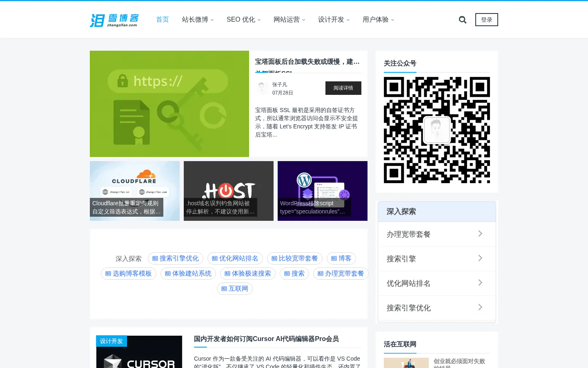Open the search magnifier icon

click(463, 20)
